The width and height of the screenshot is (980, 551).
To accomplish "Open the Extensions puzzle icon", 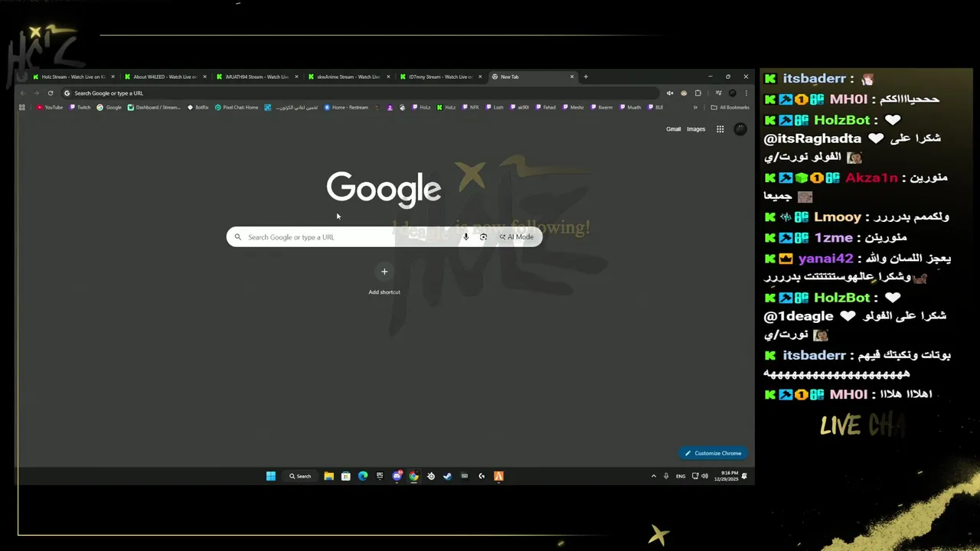I will [x=697, y=93].
